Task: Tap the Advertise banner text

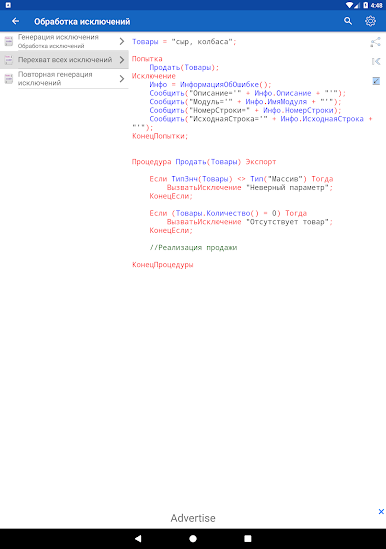Action: click(193, 518)
